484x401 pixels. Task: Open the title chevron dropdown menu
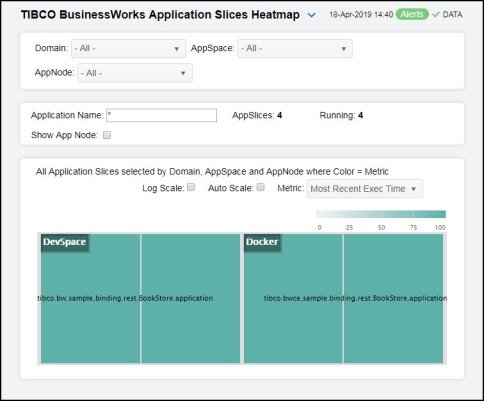pyautogui.click(x=311, y=15)
